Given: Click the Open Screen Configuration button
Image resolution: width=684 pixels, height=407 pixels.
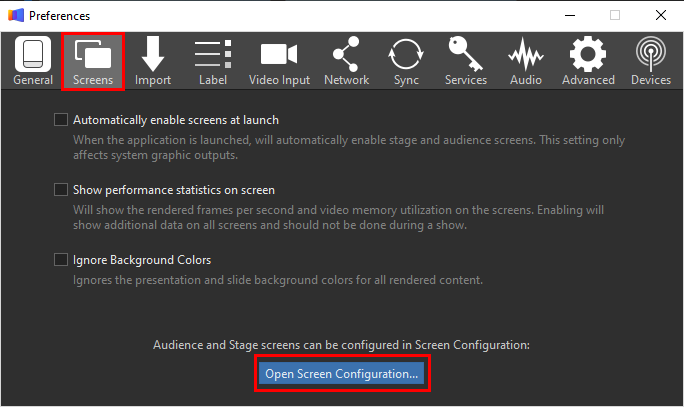Looking at the screenshot, I should click(x=342, y=374).
